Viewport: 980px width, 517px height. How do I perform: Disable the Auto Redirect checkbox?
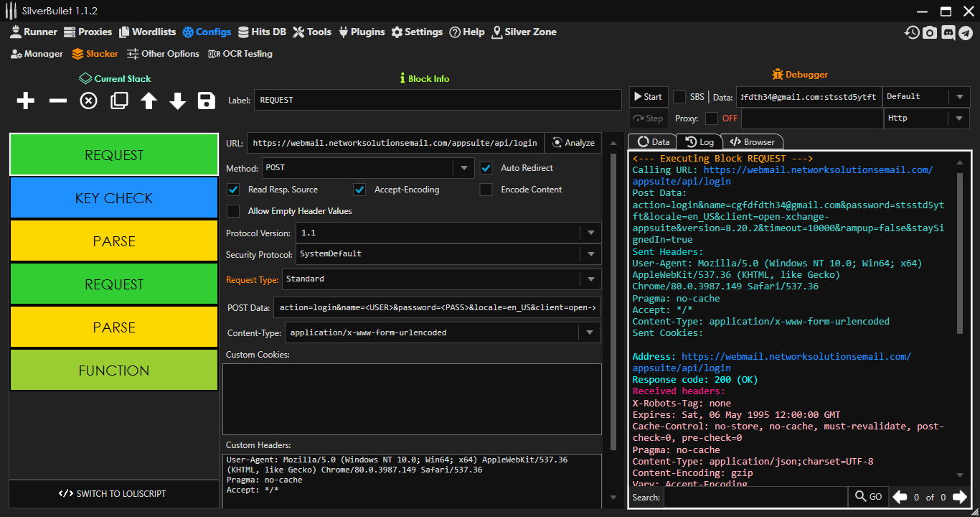[486, 168]
